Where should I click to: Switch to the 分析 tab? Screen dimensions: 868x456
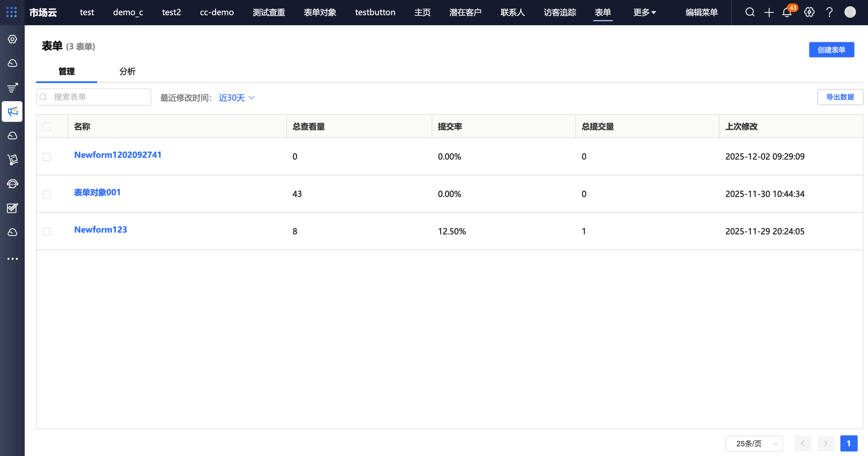[x=127, y=71]
